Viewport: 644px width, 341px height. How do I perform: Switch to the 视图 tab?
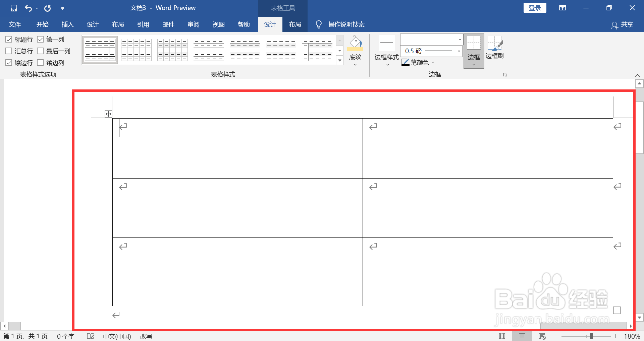click(x=218, y=24)
